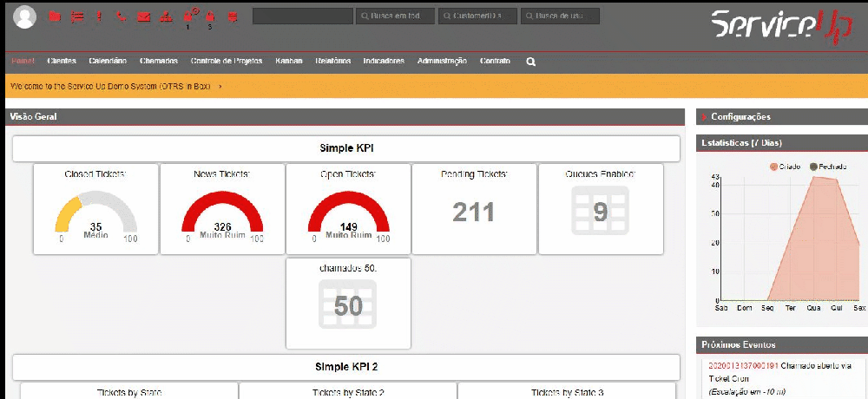
Task: Click the red phone ticket icon
Action: (121, 16)
